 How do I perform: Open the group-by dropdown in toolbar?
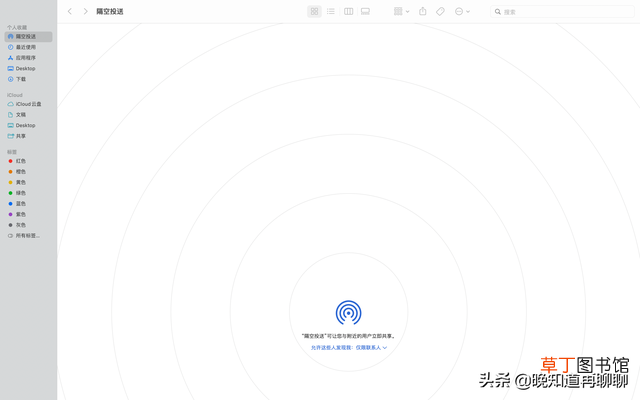point(401,11)
